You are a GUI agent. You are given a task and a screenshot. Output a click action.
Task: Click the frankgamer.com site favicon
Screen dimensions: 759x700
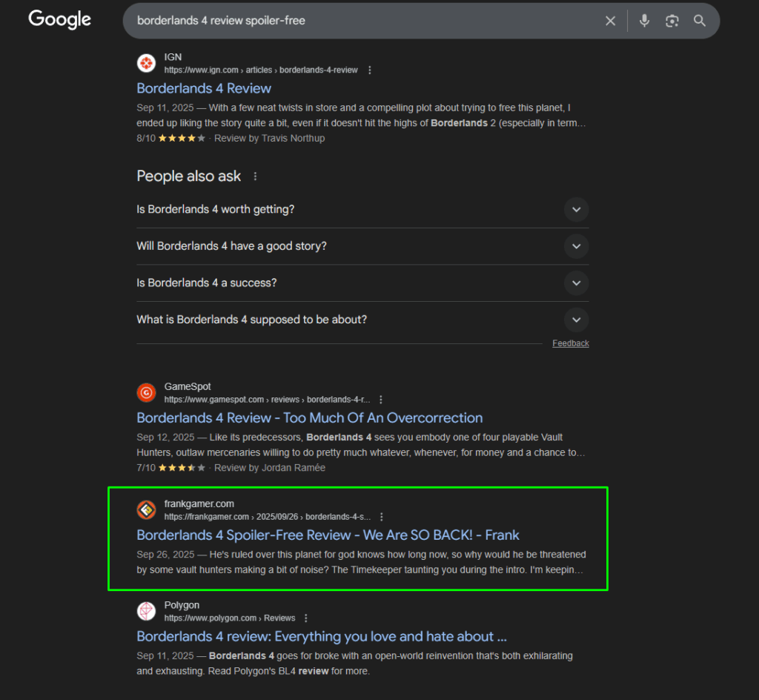click(x=147, y=510)
